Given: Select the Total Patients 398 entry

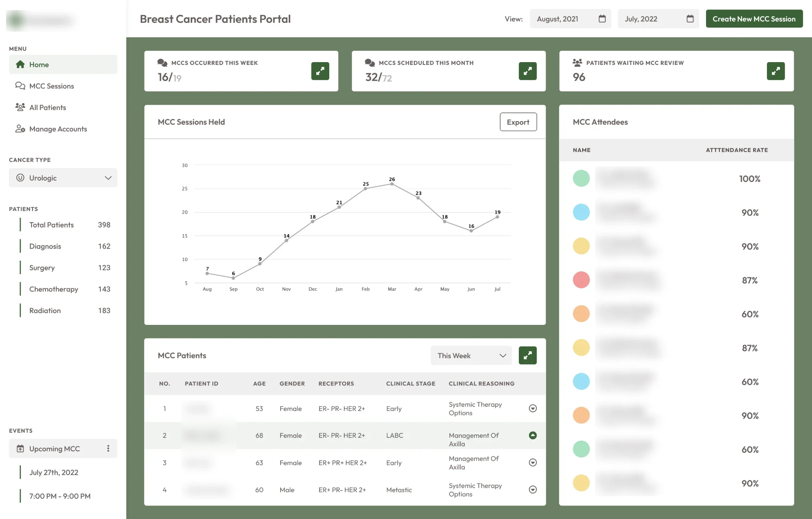Looking at the screenshot, I should tap(65, 225).
